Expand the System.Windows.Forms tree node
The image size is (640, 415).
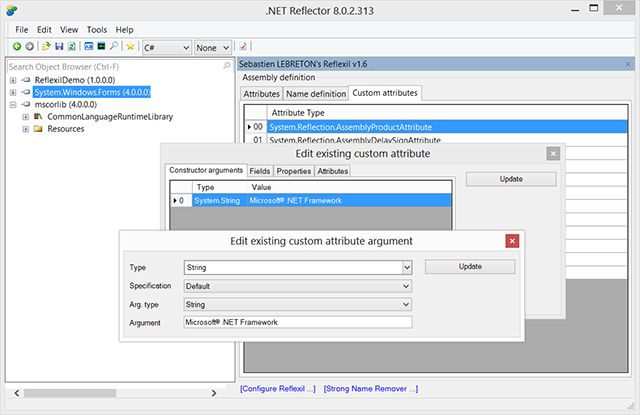tap(13, 93)
